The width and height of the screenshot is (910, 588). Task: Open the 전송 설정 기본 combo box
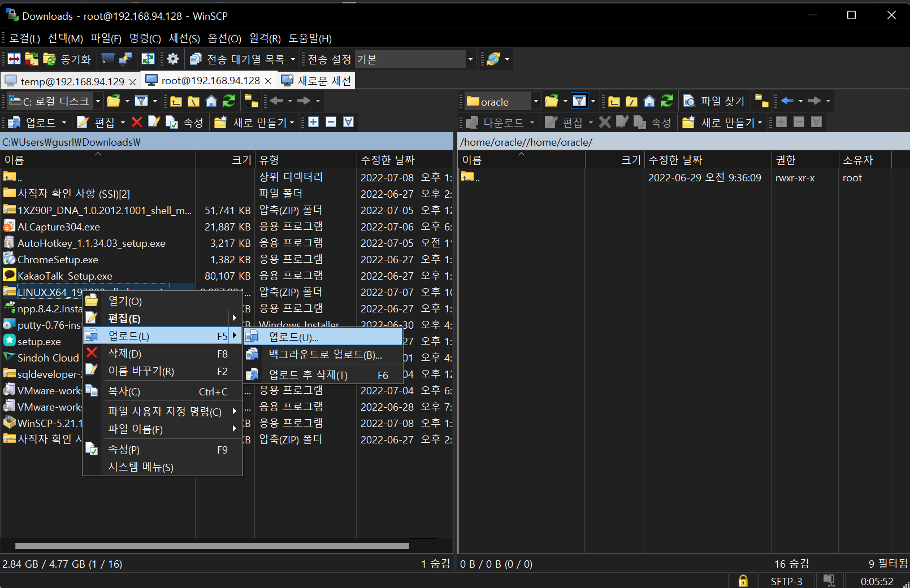(x=415, y=59)
